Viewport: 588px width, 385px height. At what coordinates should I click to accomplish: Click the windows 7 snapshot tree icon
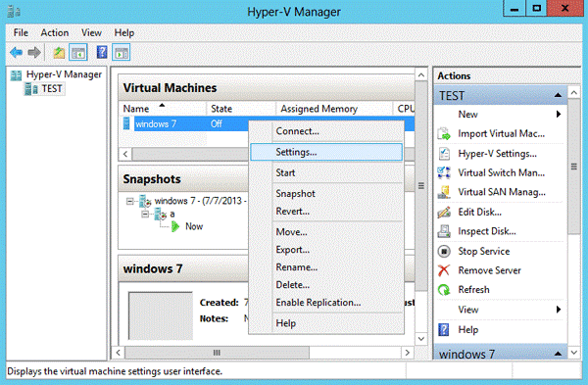(x=145, y=201)
